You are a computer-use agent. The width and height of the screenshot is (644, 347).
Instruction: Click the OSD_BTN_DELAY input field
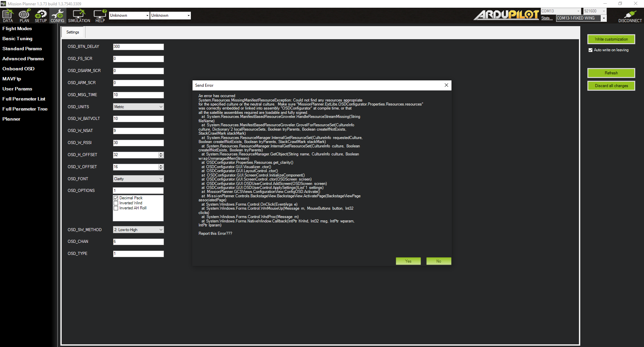(139, 47)
